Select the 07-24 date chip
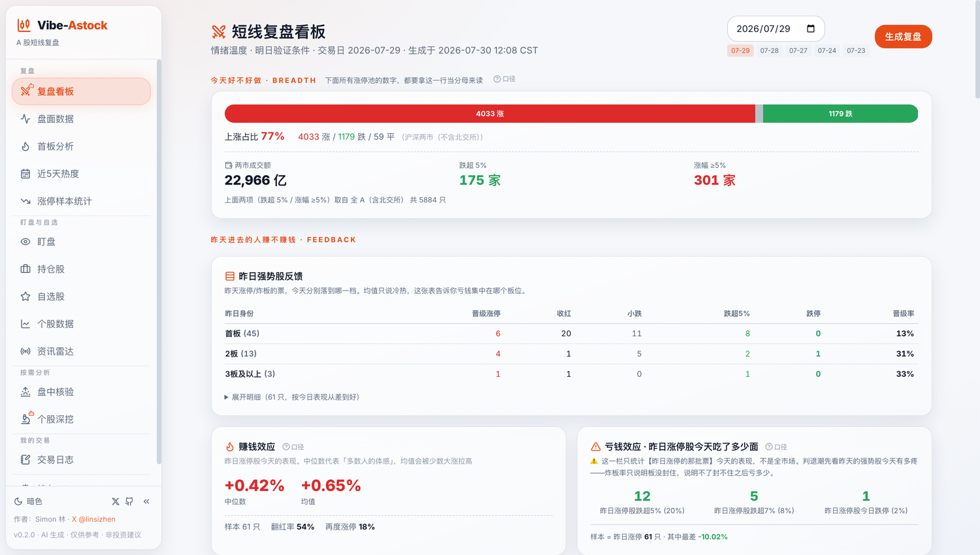 [826, 50]
